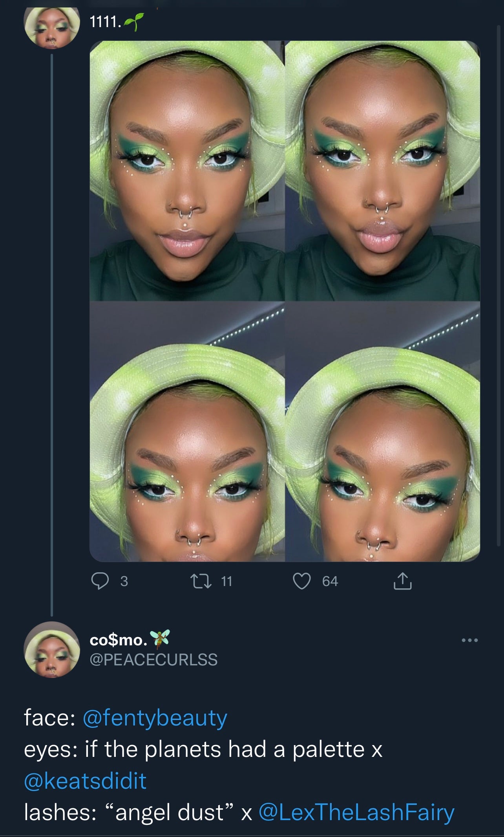This screenshot has width=504, height=837.
Task: Open the top-left photo in the grid
Action: point(187,171)
